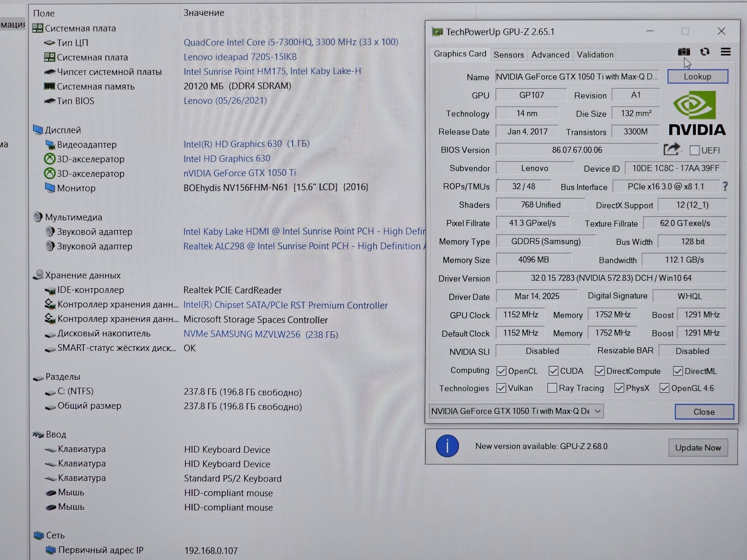Viewport: 747px width, 560px height.
Task: Click the Update Now button
Action: (698, 447)
